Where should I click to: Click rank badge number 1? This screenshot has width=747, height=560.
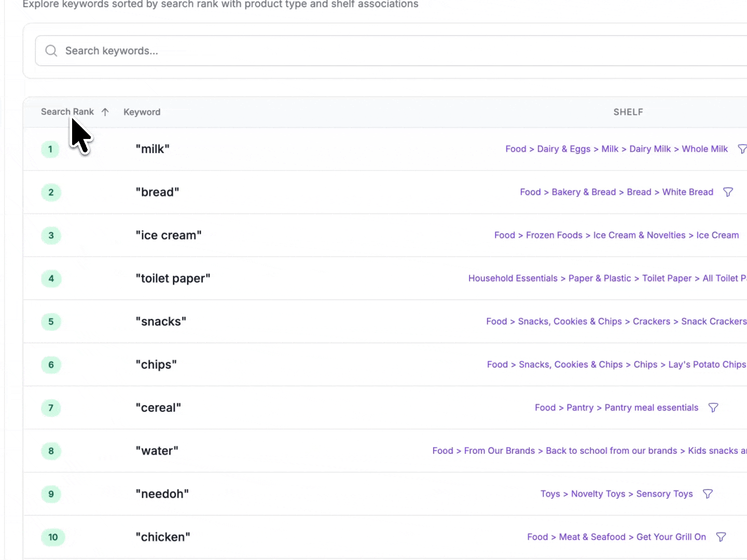tap(50, 149)
